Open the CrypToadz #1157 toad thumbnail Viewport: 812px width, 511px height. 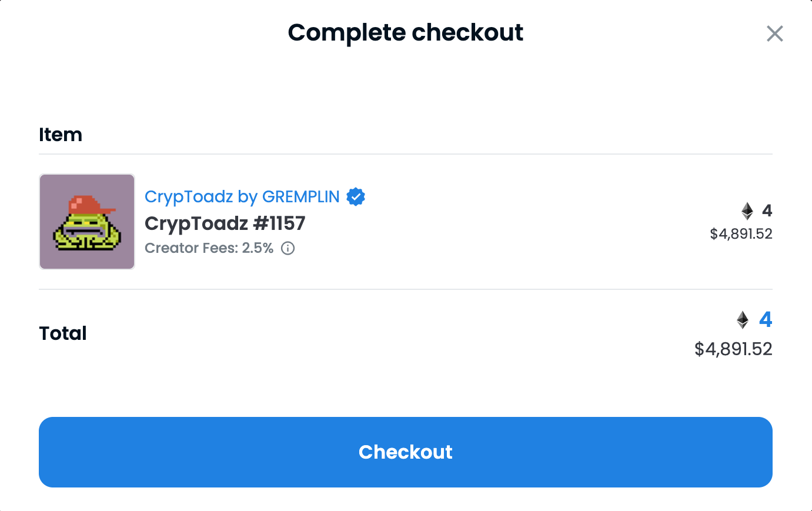point(87,222)
